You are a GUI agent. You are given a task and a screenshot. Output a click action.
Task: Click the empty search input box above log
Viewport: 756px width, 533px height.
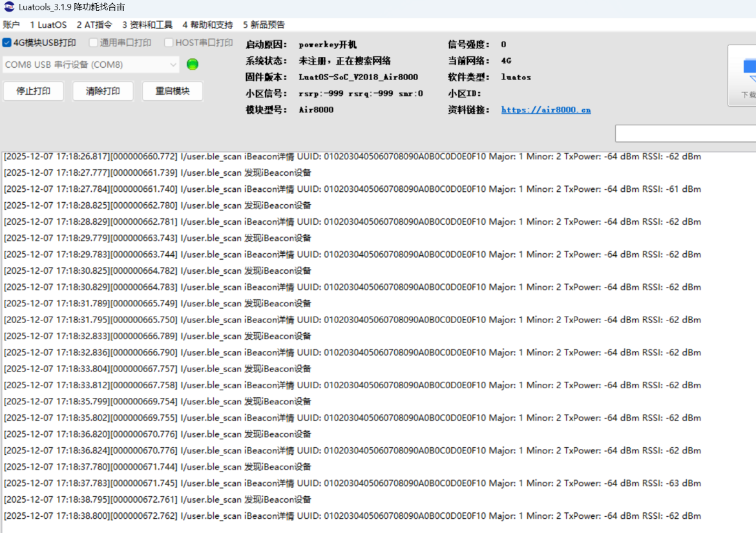coord(685,133)
